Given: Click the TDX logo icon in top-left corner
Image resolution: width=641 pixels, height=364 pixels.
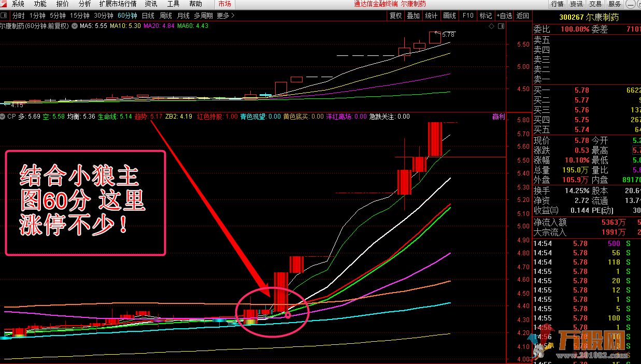Looking at the screenshot, I should click(4, 4).
